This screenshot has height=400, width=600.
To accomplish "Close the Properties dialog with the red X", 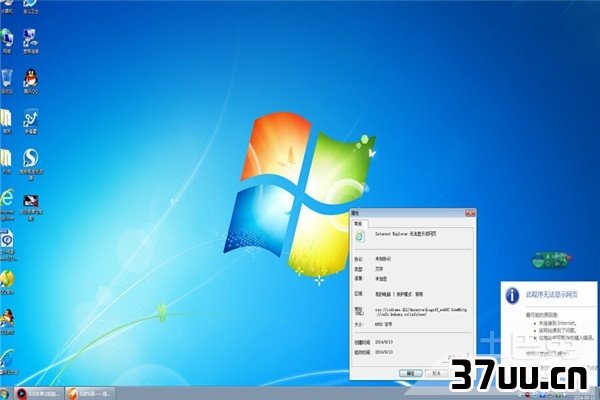I will [x=470, y=213].
